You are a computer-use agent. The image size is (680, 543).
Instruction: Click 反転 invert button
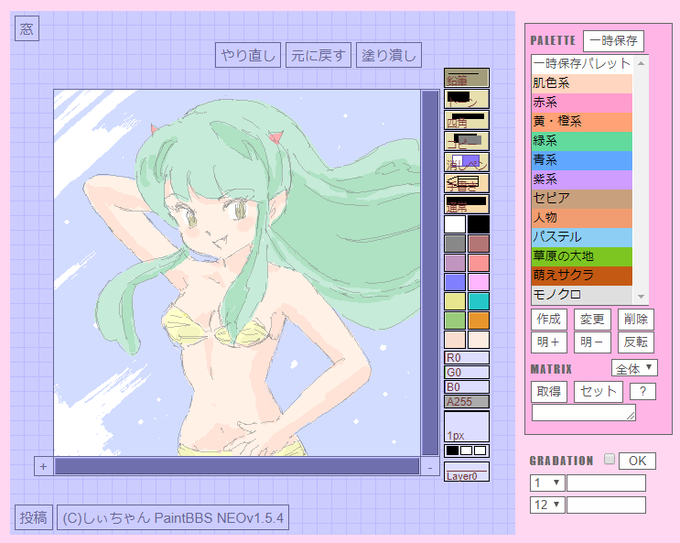click(x=636, y=342)
